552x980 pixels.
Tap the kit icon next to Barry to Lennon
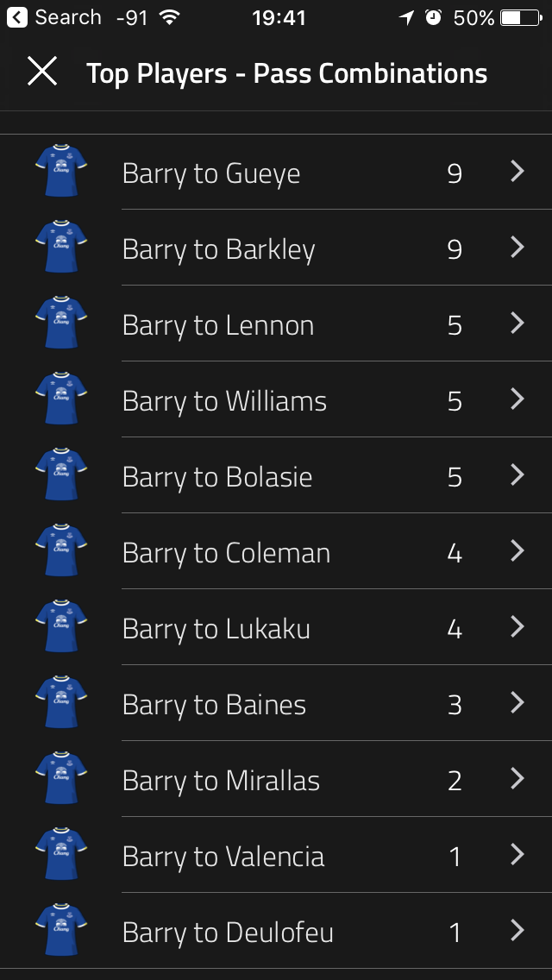[x=61, y=323]
